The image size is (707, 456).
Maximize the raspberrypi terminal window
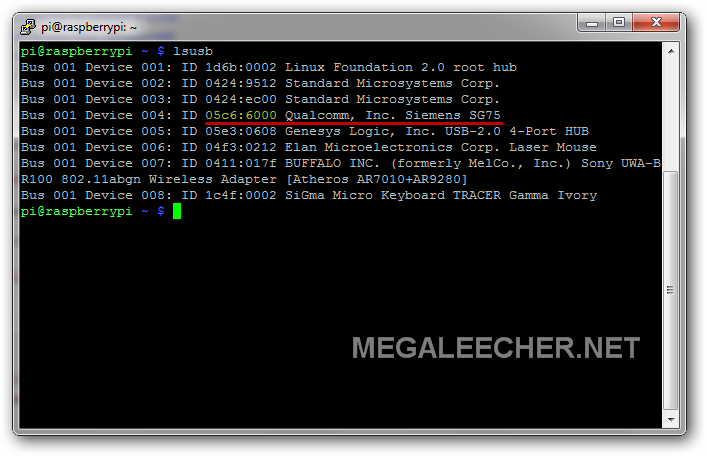[x=619, y=23]
